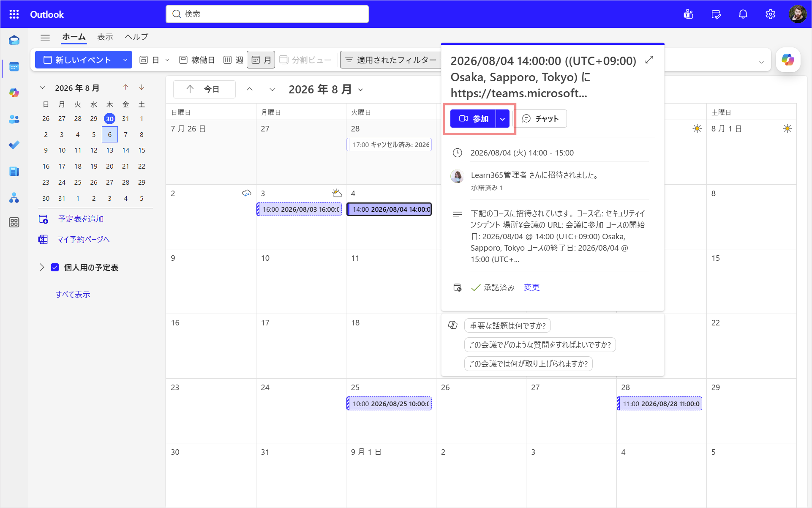Click 今日 button
The image size is (812, 508).
204,89
